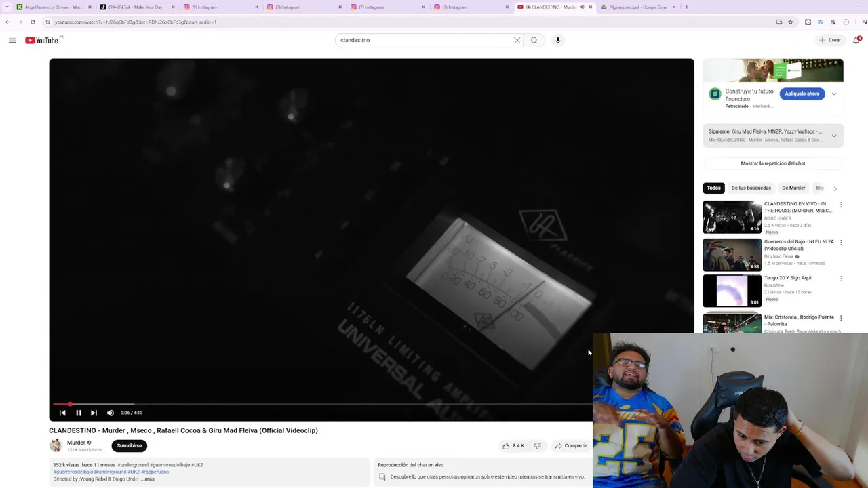Screen dimensions: 868x488
Task: Open the #rapperuano hashtag link
Action: 155,472
